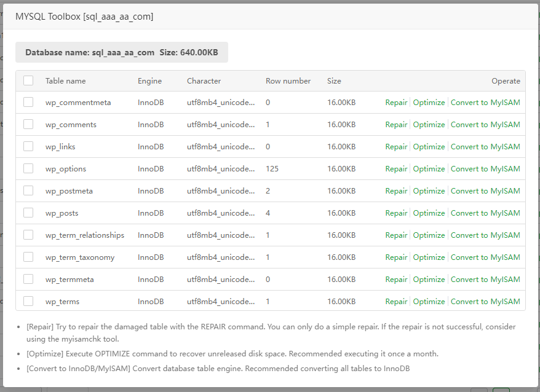This screenshot has height=392, width=540.
Task: Click the Row number column header
Action: [288, 81]
